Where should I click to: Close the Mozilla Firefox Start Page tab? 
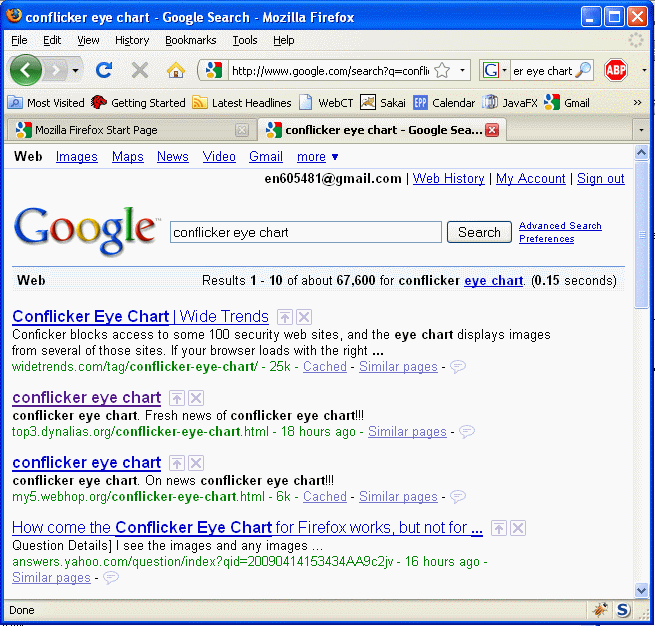(242, 130)
